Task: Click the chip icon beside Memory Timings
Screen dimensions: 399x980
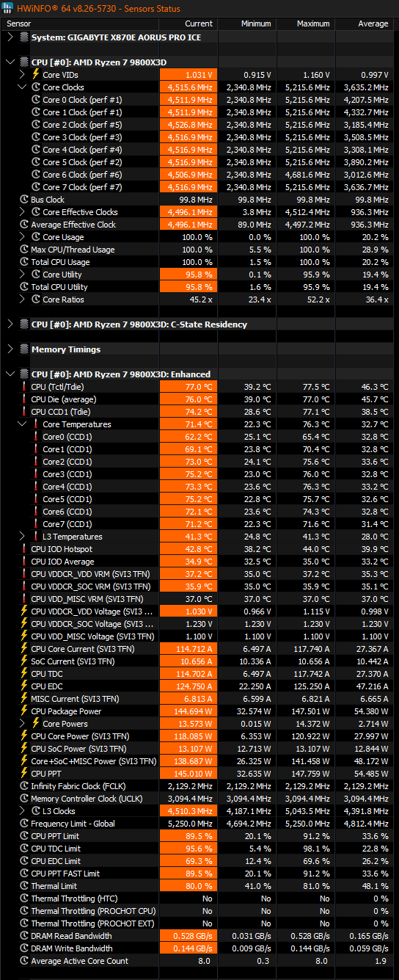Action: [24, 349]
